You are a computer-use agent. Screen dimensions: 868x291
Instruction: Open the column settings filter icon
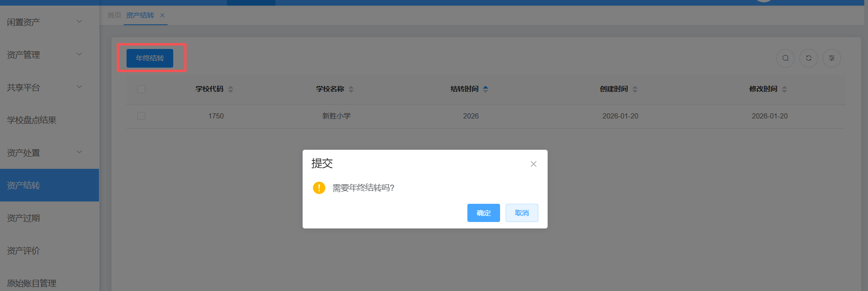coord(832,58)
